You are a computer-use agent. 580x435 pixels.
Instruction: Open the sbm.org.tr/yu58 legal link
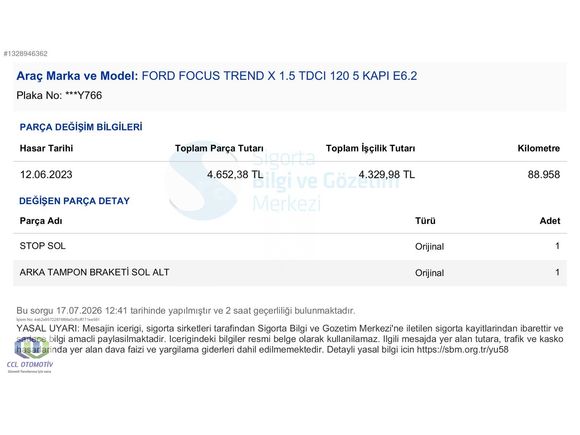pos(462,350)
